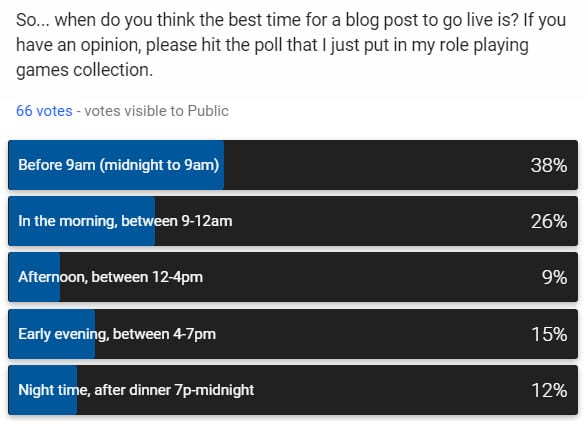
Task: Click the blog post question paragraph text
Action: coord(291,45)
